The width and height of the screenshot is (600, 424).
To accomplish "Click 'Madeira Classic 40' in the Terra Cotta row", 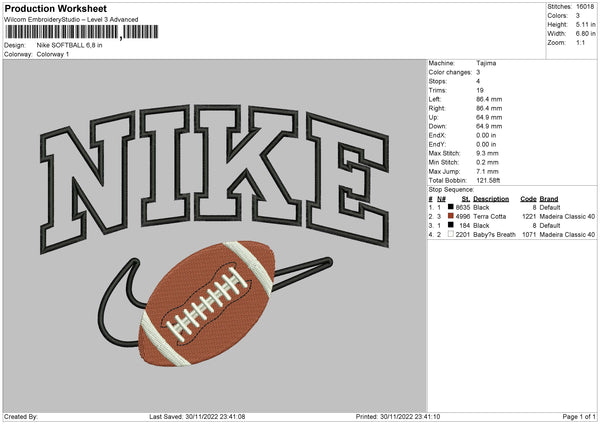I will point(567,216).
